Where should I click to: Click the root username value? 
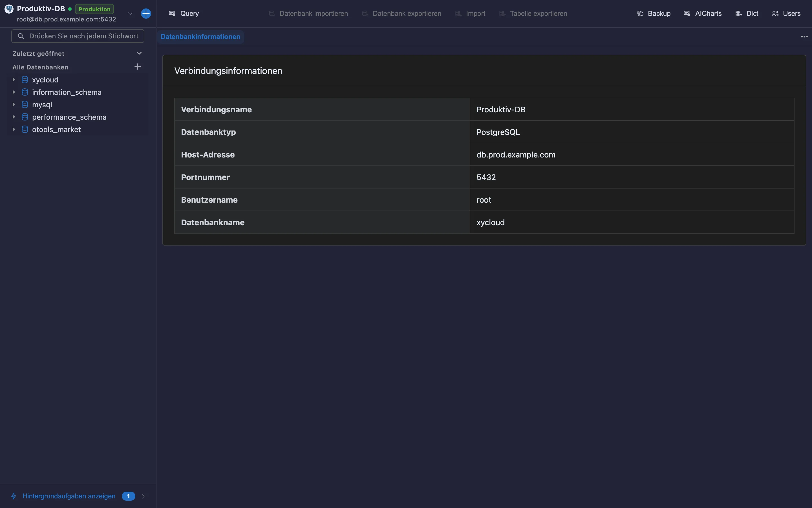coord(484,200)
